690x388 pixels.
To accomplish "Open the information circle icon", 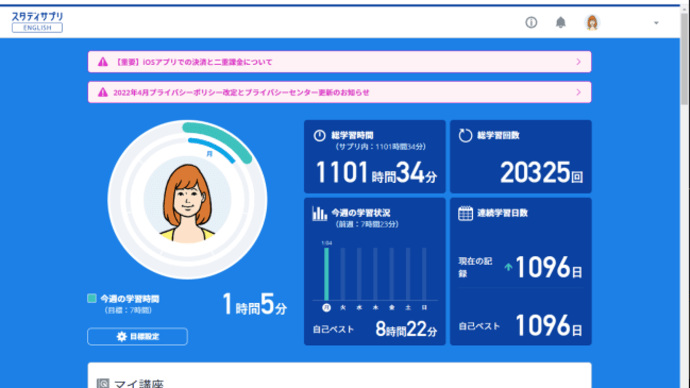I will click(x=531, y=22).
